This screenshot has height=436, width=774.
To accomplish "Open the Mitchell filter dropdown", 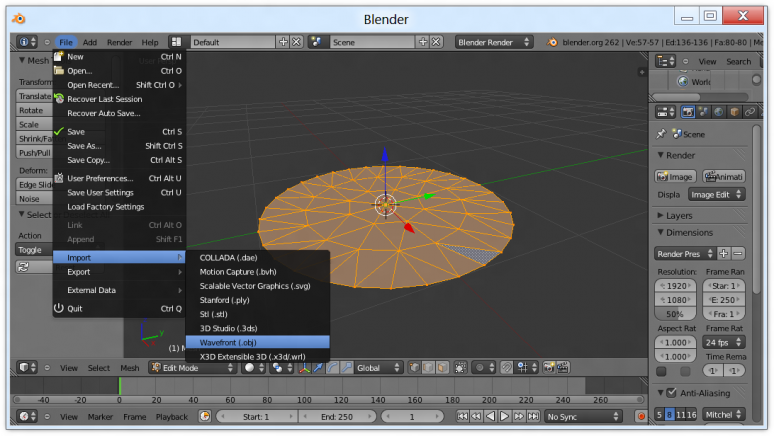I will (x=724, y=415).
